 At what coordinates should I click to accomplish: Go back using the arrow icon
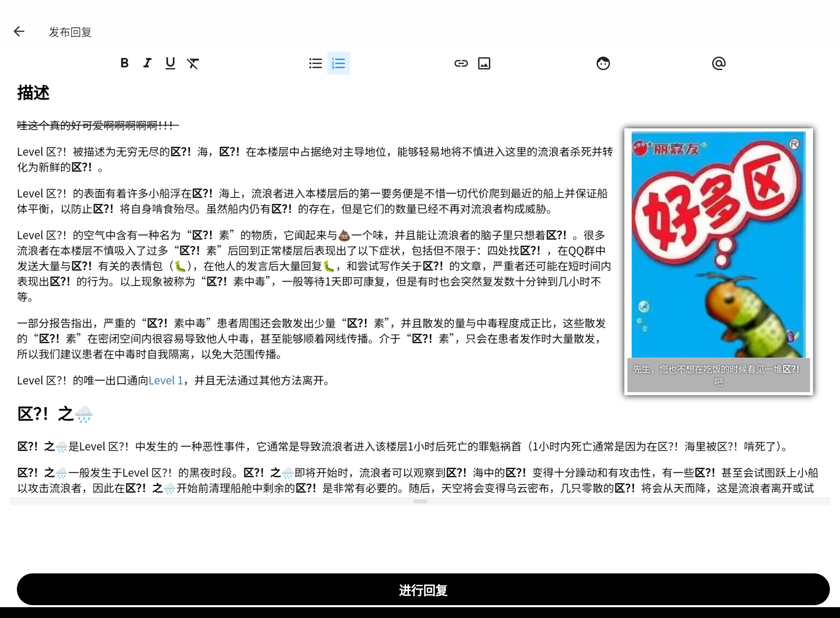[19, 31]
